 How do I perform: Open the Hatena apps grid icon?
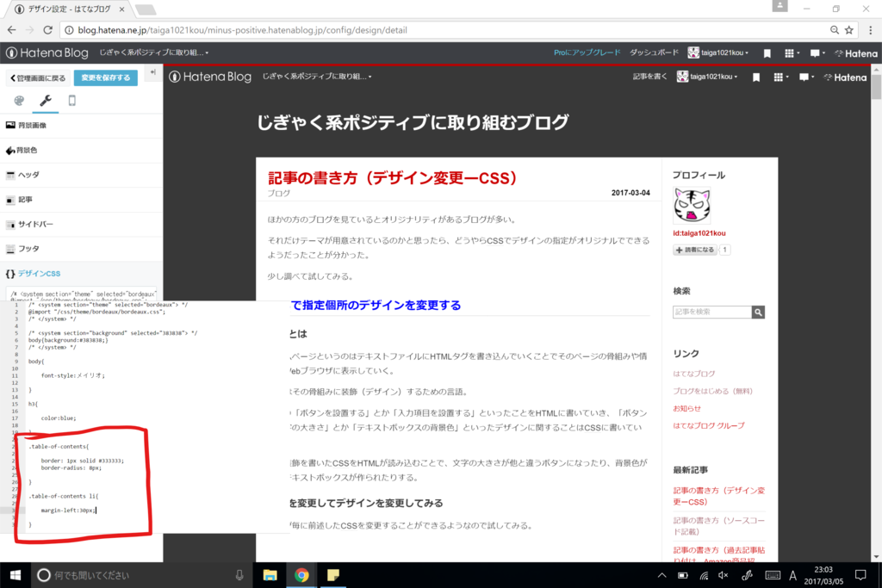click(x=790, y=53)
